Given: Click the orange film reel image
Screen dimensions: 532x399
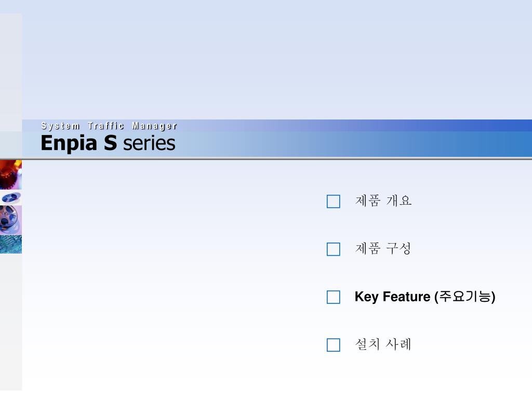Looking at the screenshot, I should [x=11, y=175].
